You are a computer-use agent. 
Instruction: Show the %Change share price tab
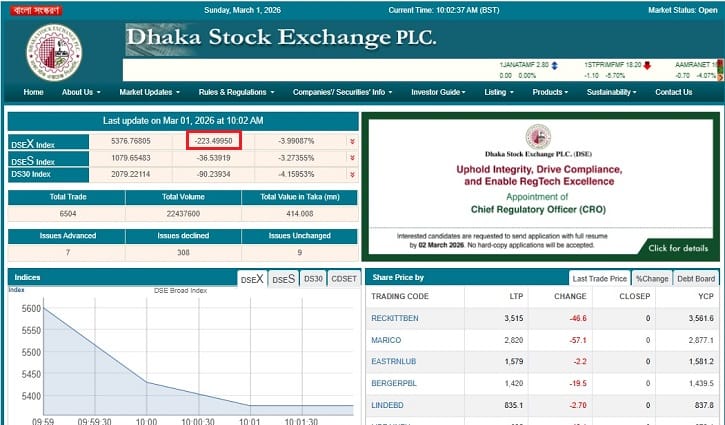(x=652, y=278)
